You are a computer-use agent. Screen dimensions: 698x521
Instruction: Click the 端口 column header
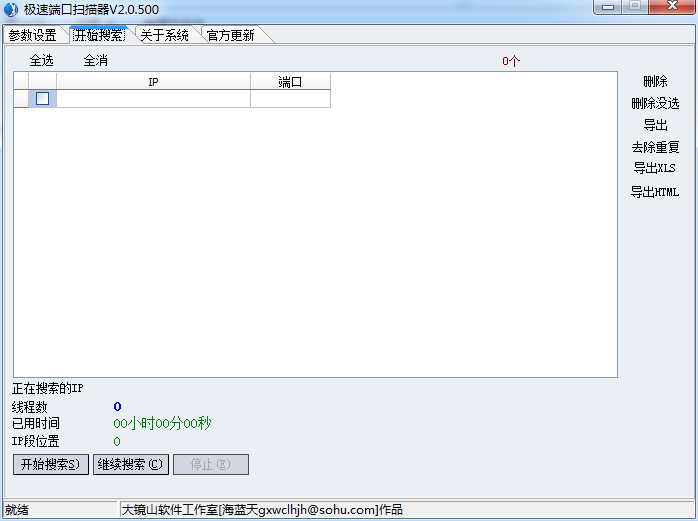pos(290,81)
